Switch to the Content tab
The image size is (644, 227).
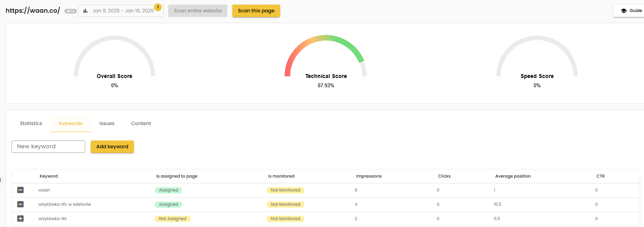pyautogui.click(x=141, y=124)
